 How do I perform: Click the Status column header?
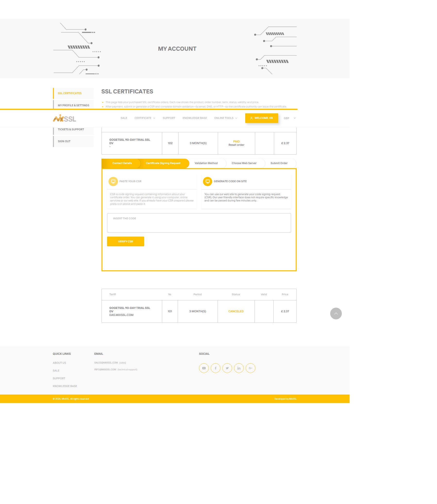[x=236, y=294]
